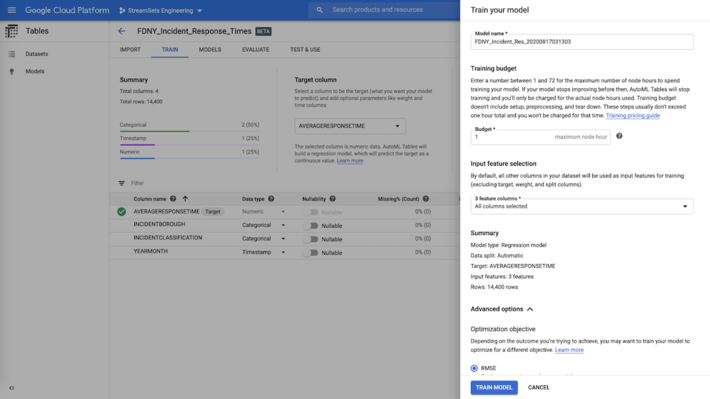Click green check on AVERAGERESPONSETIME row
Viewport: 710px width, 399px height.
pyautogui.click(x=121, y=212)
